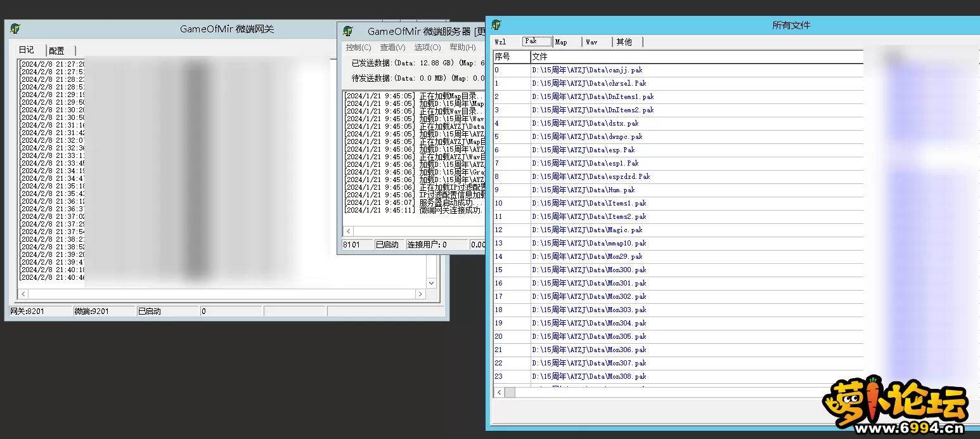This screenshot has height=439, width=980.
Task: Select the Items2.pak file row
Action: (x=678, y=216)
